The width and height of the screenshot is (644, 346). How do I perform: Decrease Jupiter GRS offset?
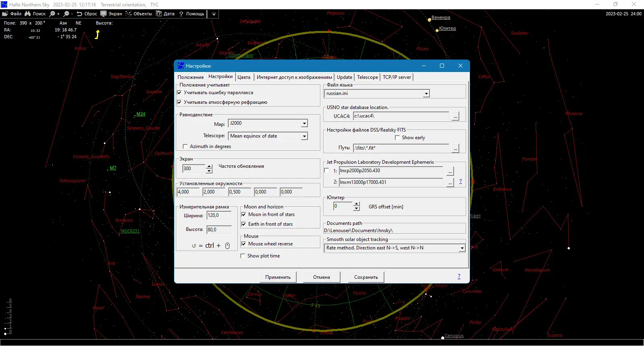pos(356,209)
